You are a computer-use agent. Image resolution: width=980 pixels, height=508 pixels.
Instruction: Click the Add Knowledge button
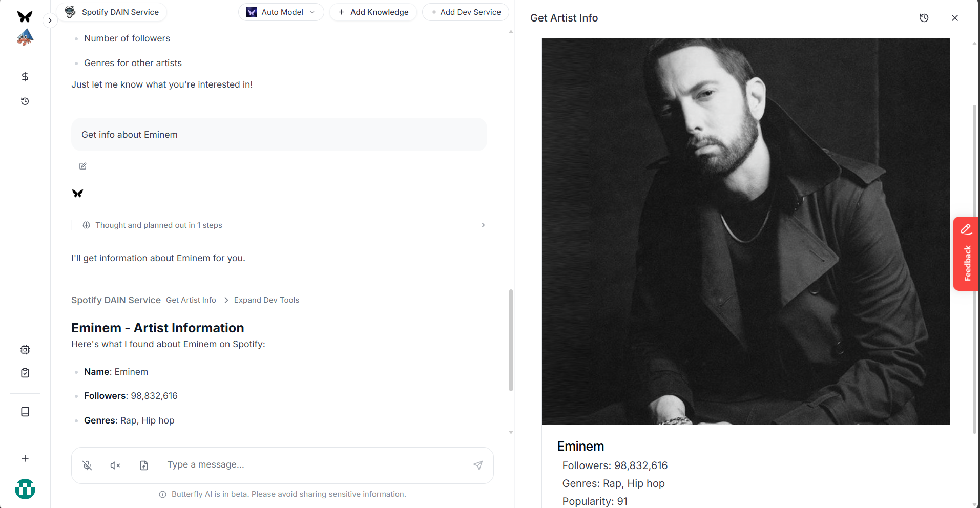point(373,12)
